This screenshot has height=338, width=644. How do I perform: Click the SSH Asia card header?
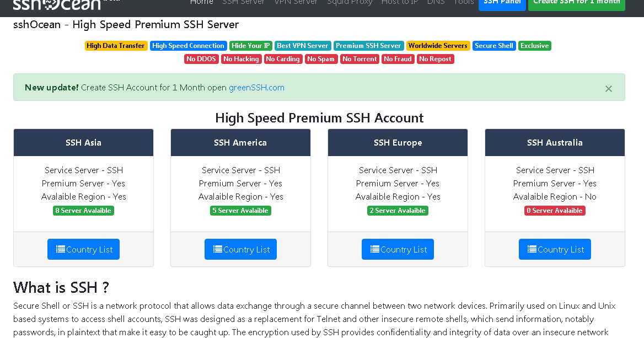point(83,142)
